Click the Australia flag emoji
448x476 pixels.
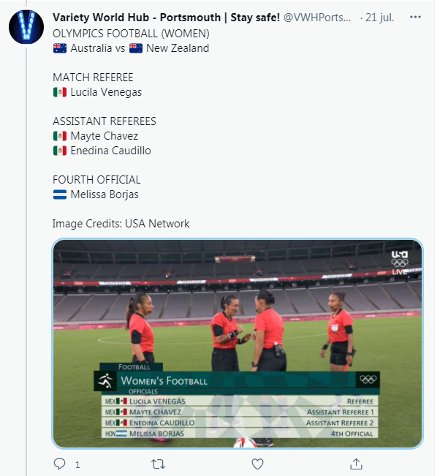[60, 48]
